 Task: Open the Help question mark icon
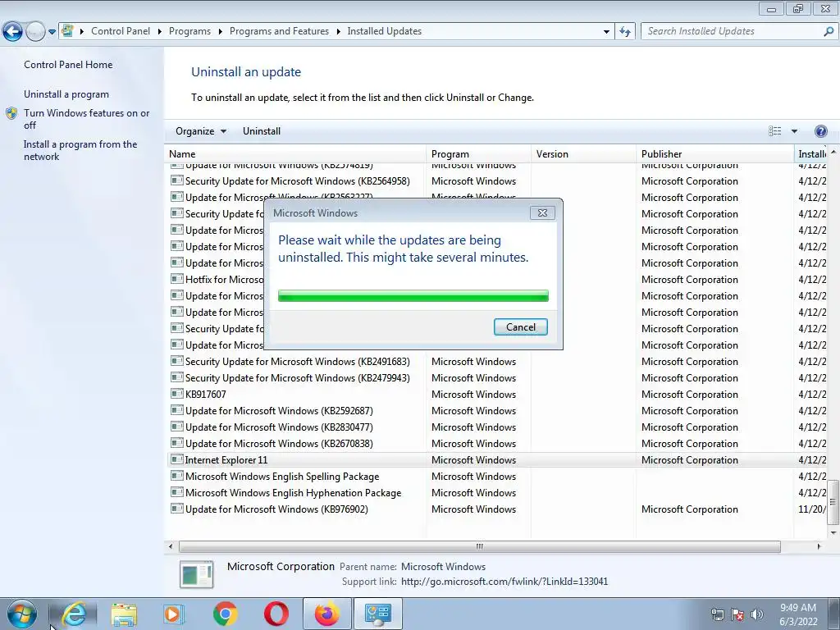click(820, 131)
